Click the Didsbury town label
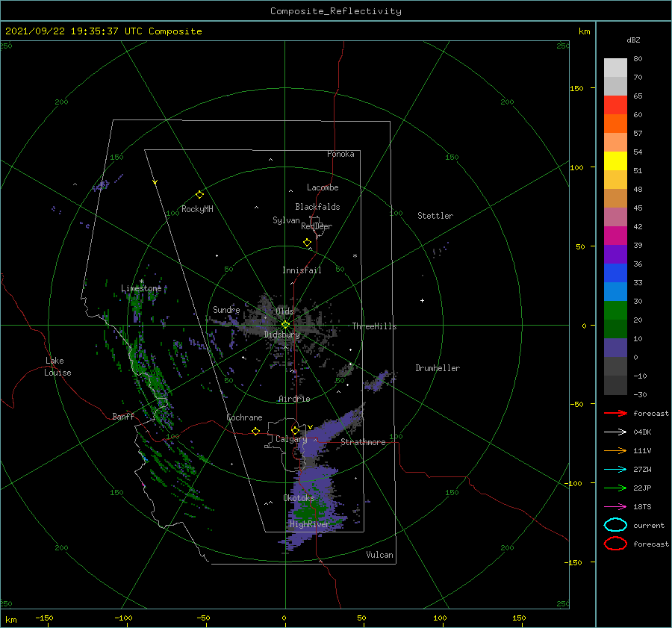 pos(282,335)
